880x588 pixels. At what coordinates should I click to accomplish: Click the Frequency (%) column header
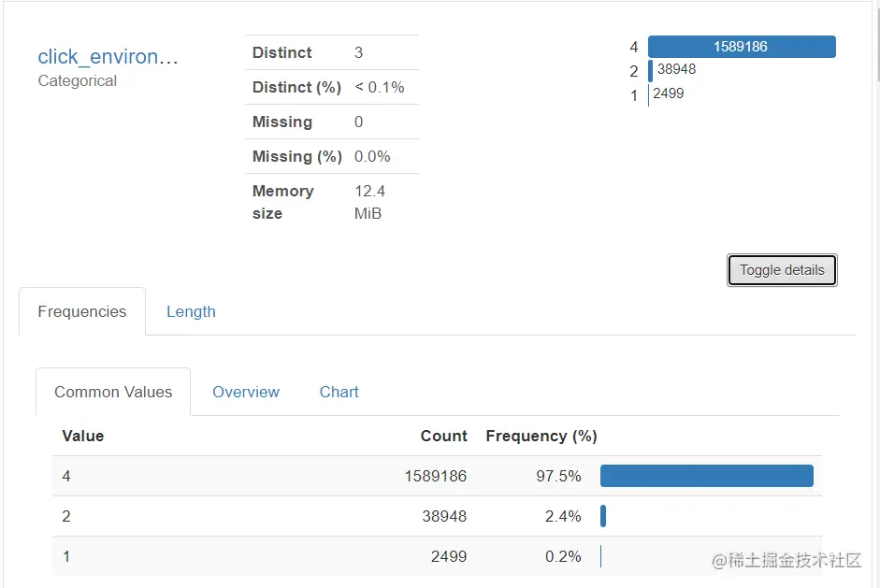(541, 437)
